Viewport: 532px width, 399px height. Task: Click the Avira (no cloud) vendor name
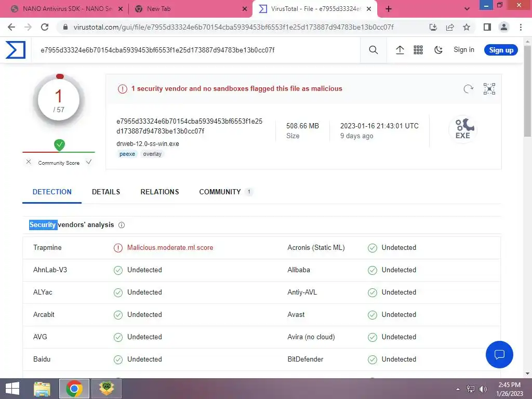(x=311, y=337)
